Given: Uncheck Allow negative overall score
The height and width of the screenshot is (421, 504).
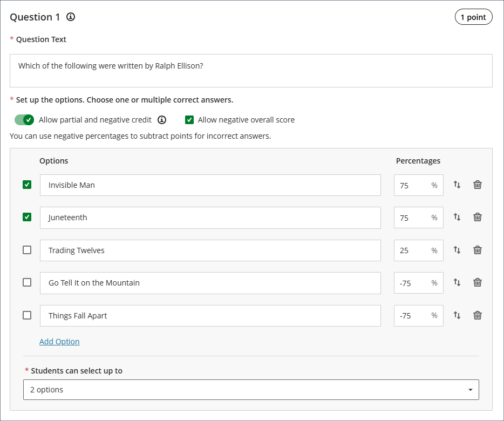Looking at the screenshot, I should 189,120.
